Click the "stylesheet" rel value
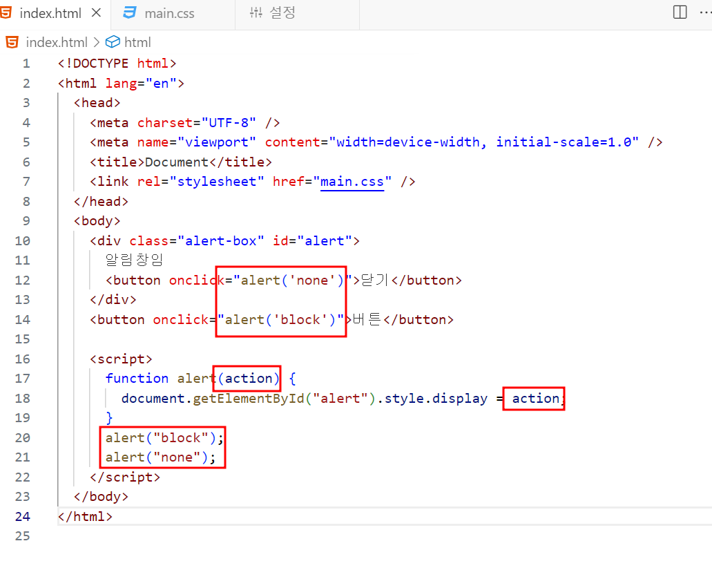712x588 pixels. pos(217,182)
